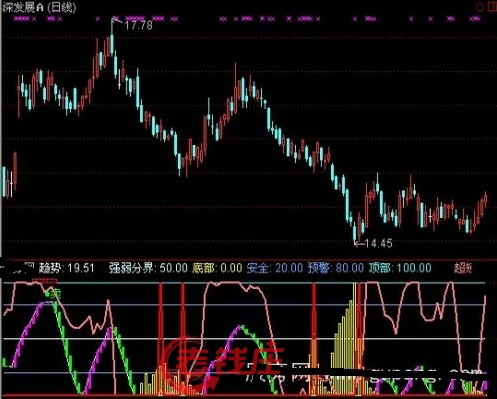This screenshot has width=497, height=399.
Task: Click the low price label 14.45
Action: point(379,243)
